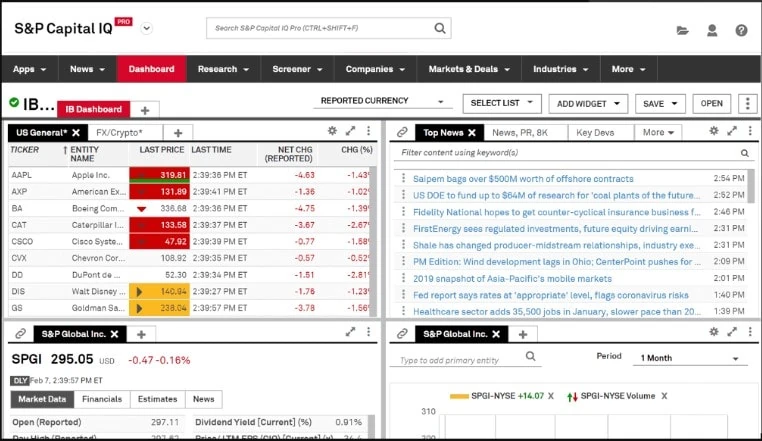Maximize the SPGI quote widget
762x441 pixels.
click(x=350, y=332)
